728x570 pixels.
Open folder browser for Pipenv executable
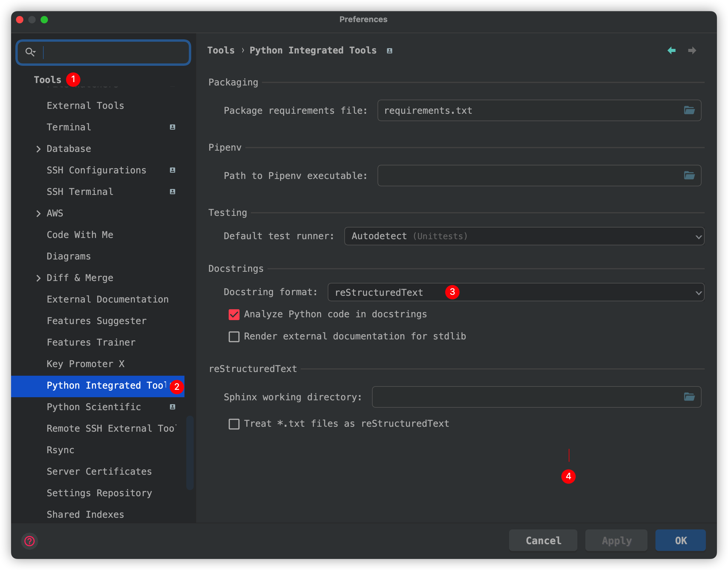689,175
